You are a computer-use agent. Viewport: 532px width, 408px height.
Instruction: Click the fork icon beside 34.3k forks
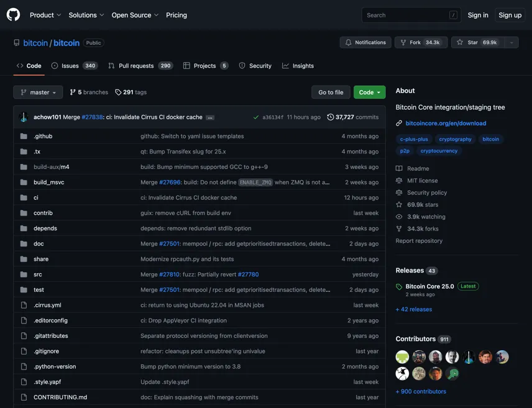(399, 229)
